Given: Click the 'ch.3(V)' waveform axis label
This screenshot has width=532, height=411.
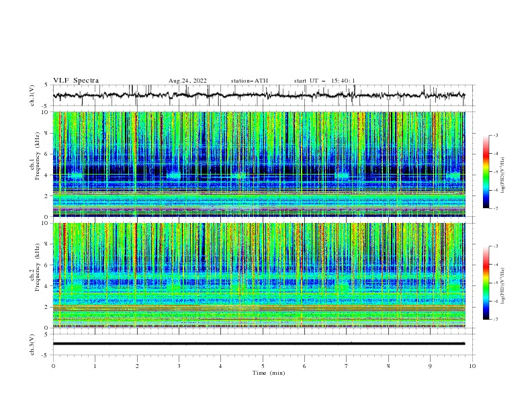Looking at the screenshot, I should [32, 345].
